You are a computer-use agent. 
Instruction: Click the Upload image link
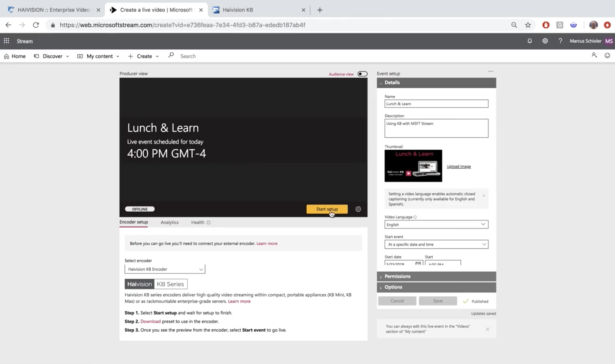tap(459, 166)
